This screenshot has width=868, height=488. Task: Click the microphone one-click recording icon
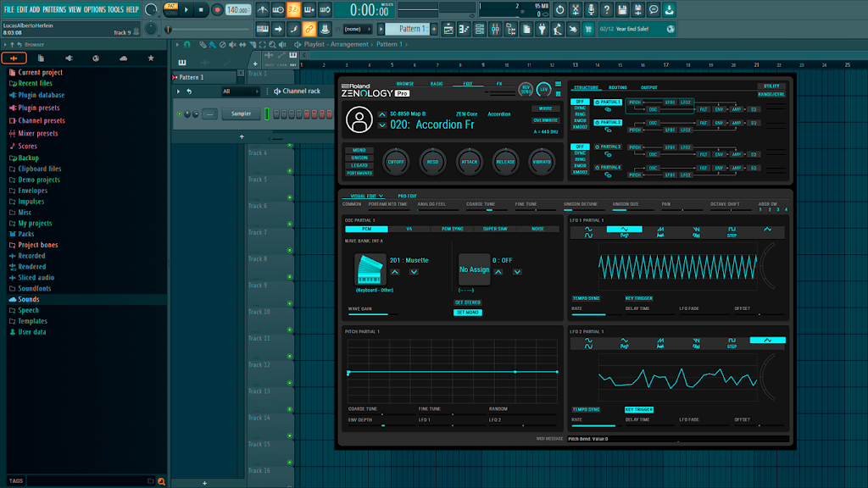tap(591, 9)
